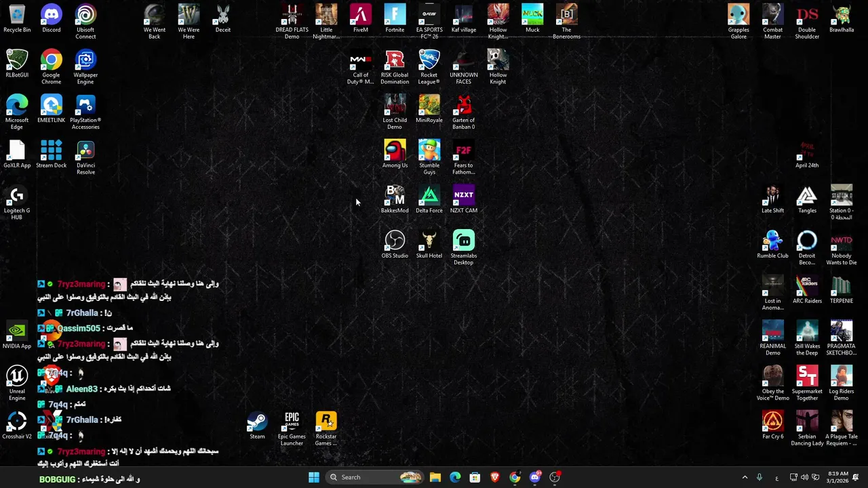Select the DREAD FLATS Demo icon
This screenshot has height=488, width=868.
tap(292, 22)
